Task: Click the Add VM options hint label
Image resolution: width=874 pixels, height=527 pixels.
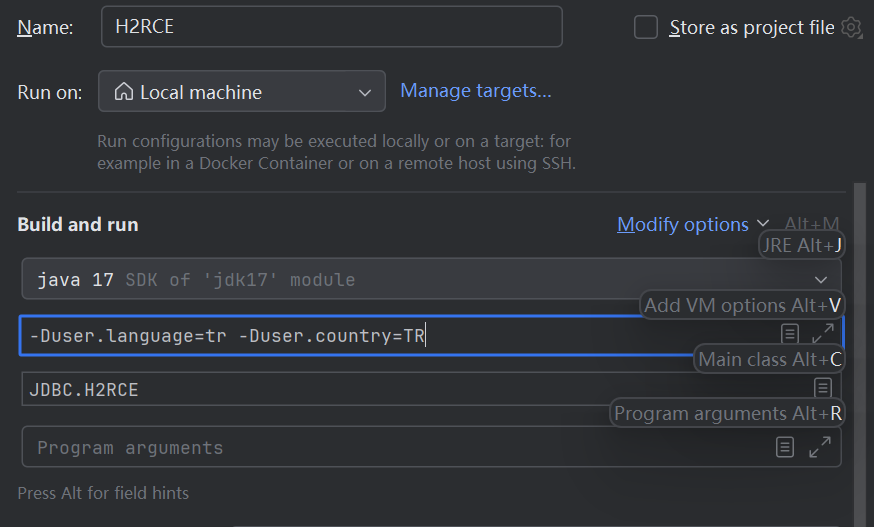Action: pos(743,305)
